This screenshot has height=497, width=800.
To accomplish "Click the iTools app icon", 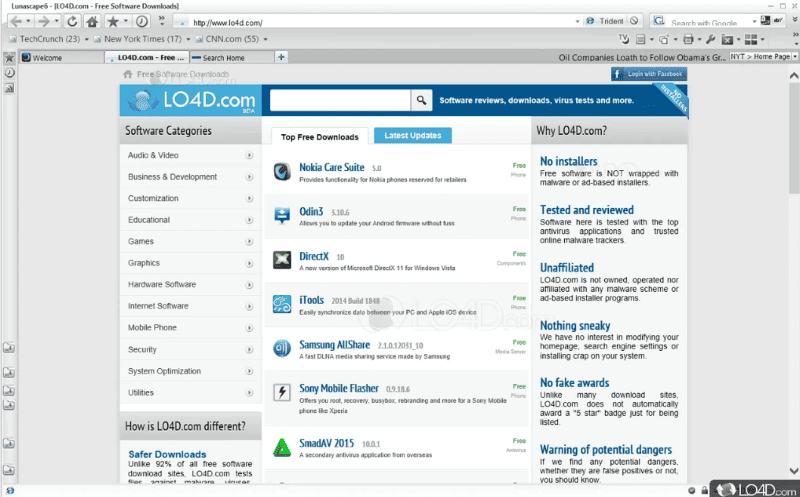I will tap(282, 304).
